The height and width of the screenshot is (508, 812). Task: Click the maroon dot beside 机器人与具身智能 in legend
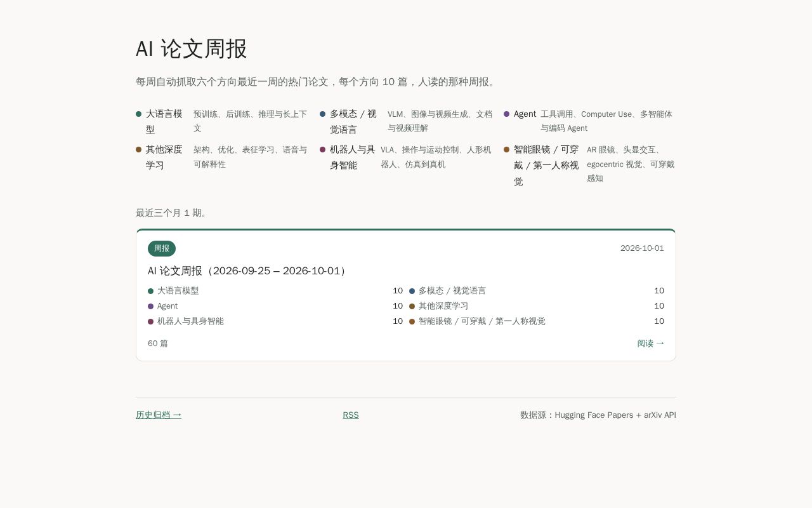coord(322,150)
